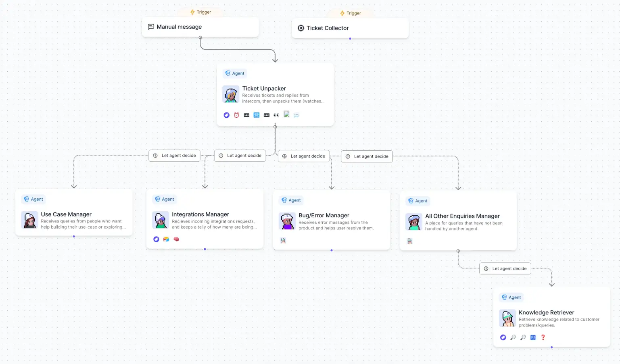This screenshot has width=620, height=364.
Task: Click the Integrations Manager agent avatar
Action: (161, 220)
